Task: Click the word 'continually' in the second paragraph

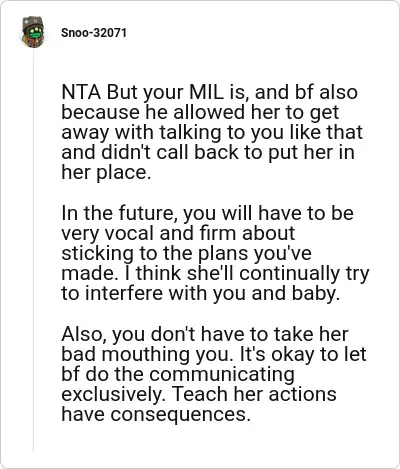Action: [x=289, y=273]
